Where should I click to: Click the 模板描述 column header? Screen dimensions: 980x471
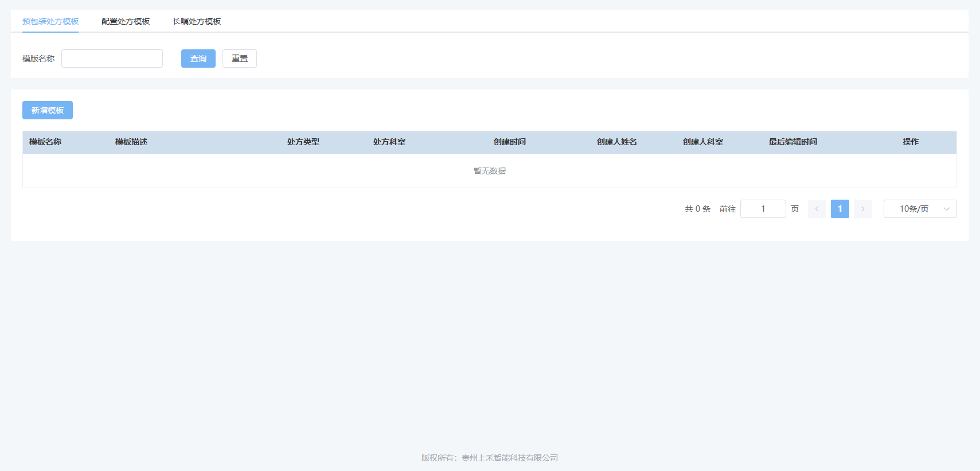(x=131, y=142)
